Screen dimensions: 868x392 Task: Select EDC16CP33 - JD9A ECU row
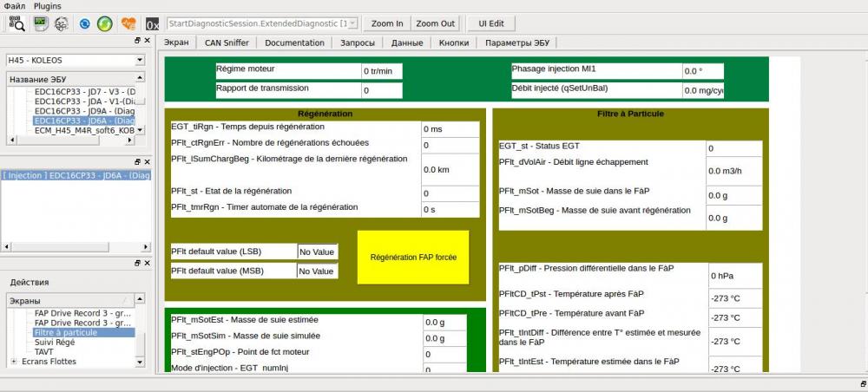click(84, 111)
